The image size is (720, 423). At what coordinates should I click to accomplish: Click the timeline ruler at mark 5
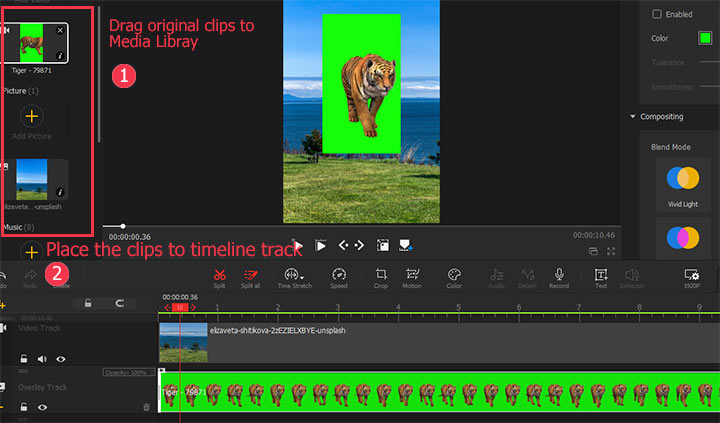[458, 308]
